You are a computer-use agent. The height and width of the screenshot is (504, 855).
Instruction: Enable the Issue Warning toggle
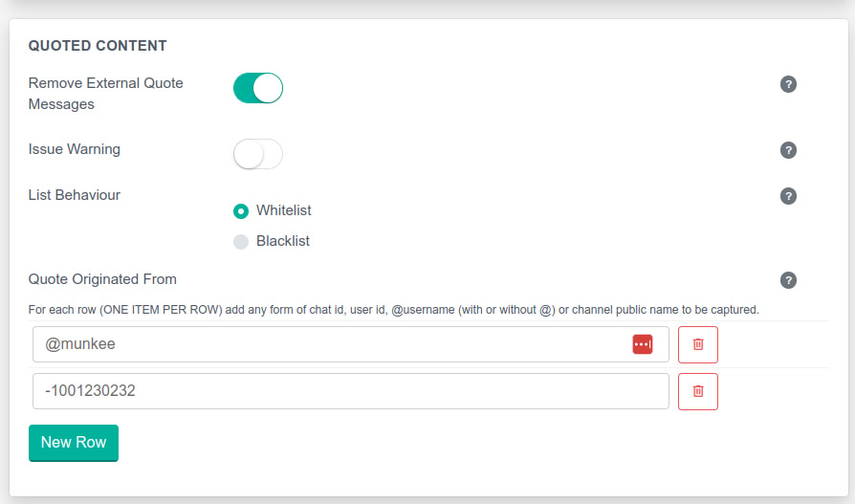(258, 154)
